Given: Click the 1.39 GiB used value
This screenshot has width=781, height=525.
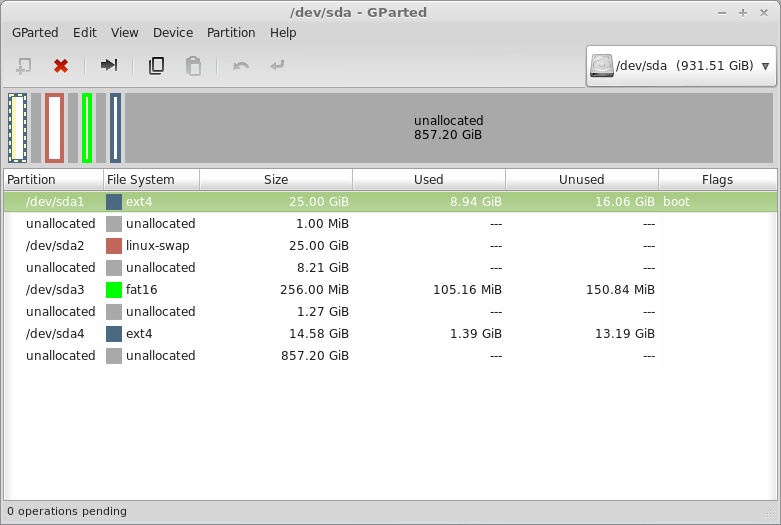Looking at the screenshot, I should point(476,334).
